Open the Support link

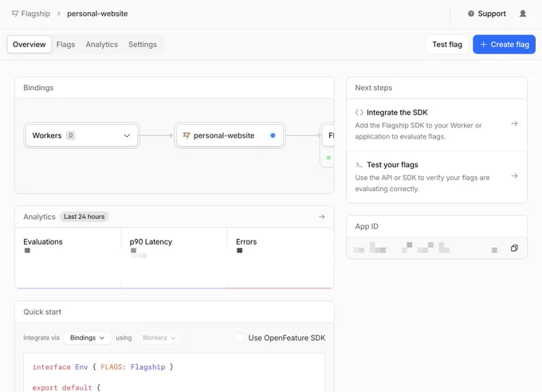(x=492, y=14)
